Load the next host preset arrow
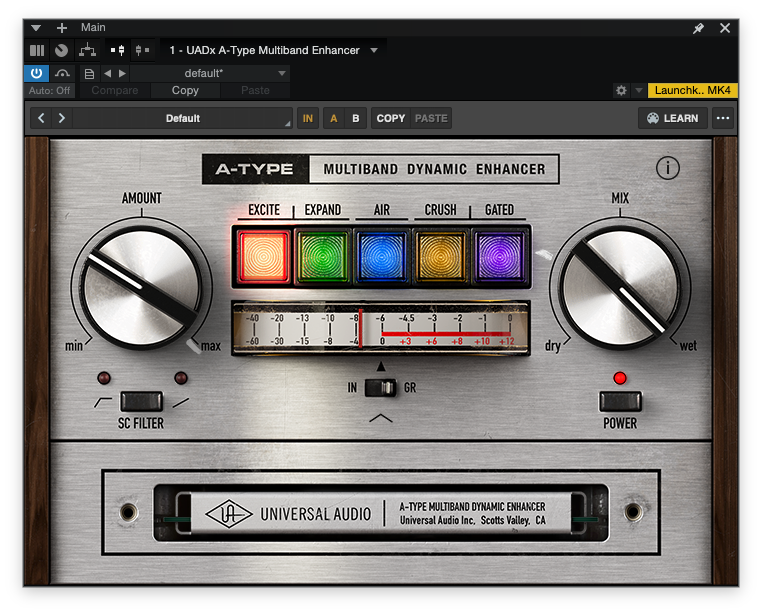 tap(122, 73)
